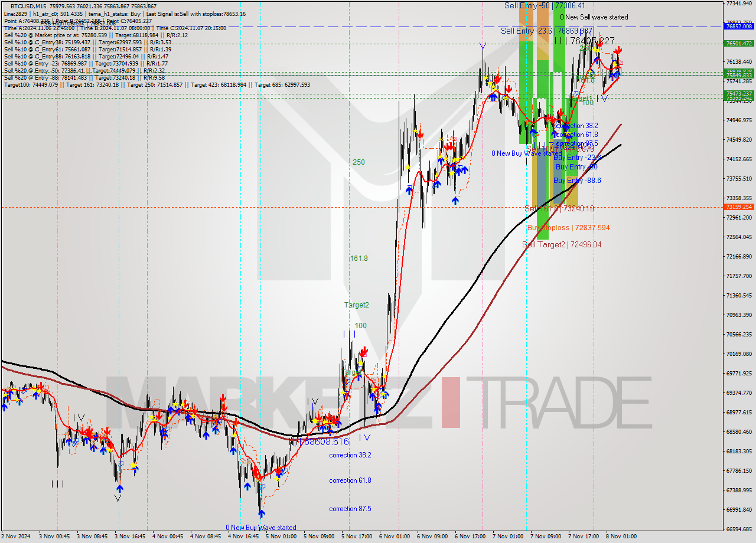Select the 'Sell 161.8 | 73240.18' label

[559, 208]
